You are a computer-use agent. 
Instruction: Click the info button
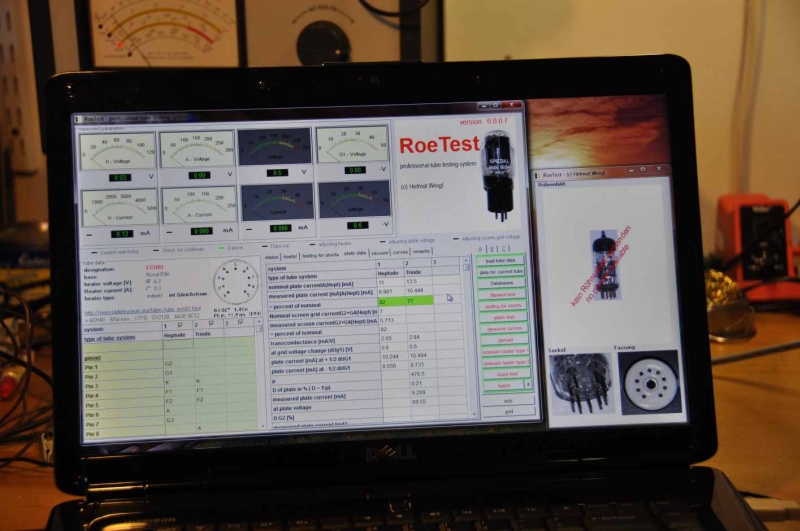(508, 401)
